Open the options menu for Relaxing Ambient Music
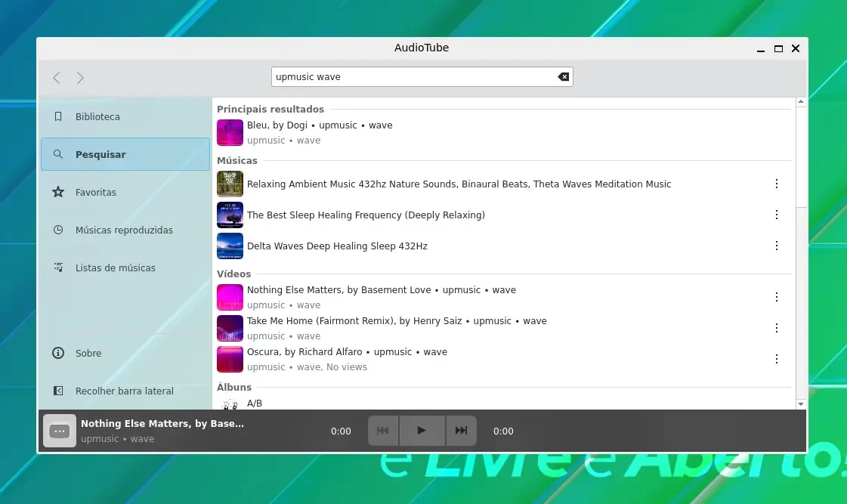Image resolution: width=847 pixels, height=504 pixels. [777, 184]
